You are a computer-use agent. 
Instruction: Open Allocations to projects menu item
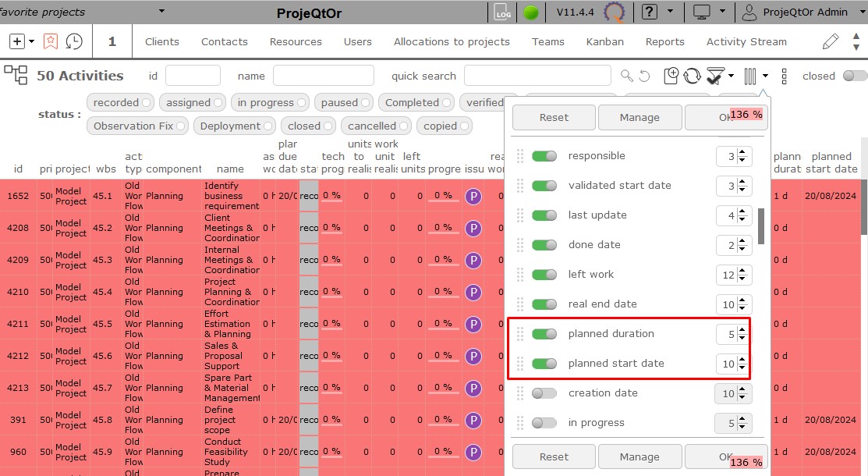tap(452, 41)
